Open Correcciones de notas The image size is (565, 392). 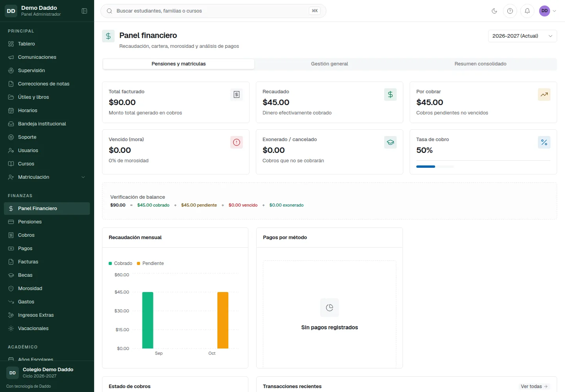pyautogui.click(x=47, y=84)
